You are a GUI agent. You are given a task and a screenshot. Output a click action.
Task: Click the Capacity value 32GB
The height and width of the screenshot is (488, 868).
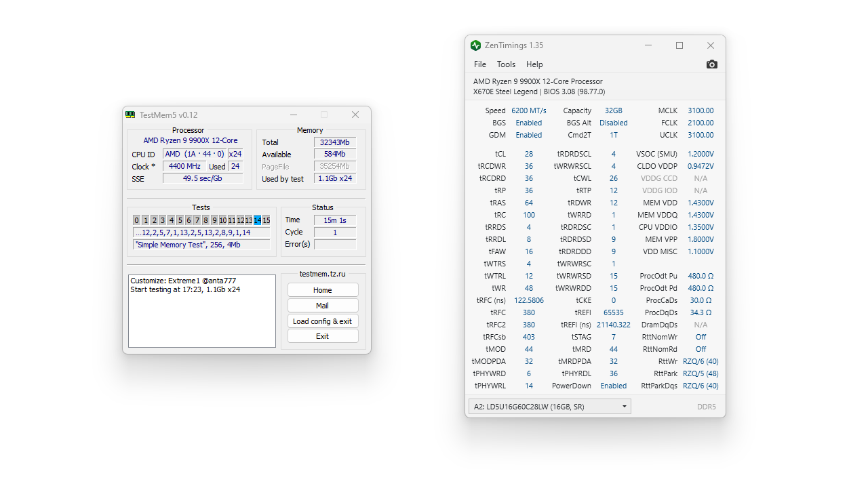click(614, 110)
